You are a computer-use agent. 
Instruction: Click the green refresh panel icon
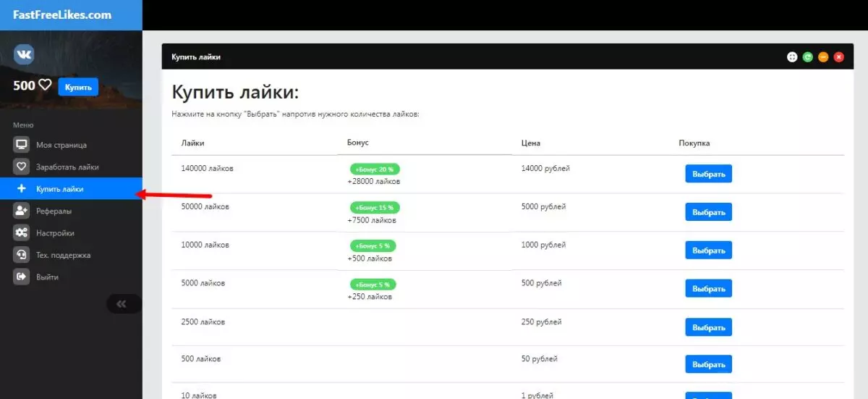pos(808,56)
